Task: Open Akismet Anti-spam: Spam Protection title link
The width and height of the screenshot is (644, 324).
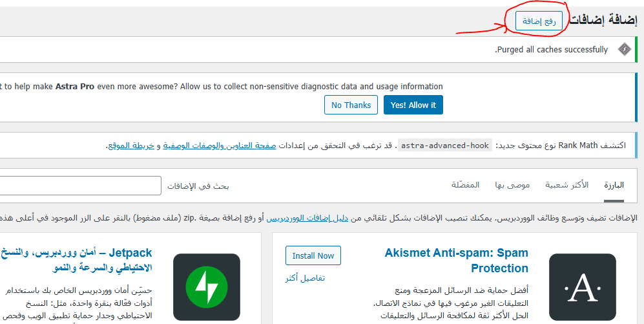Action: [x=456, y=260]
